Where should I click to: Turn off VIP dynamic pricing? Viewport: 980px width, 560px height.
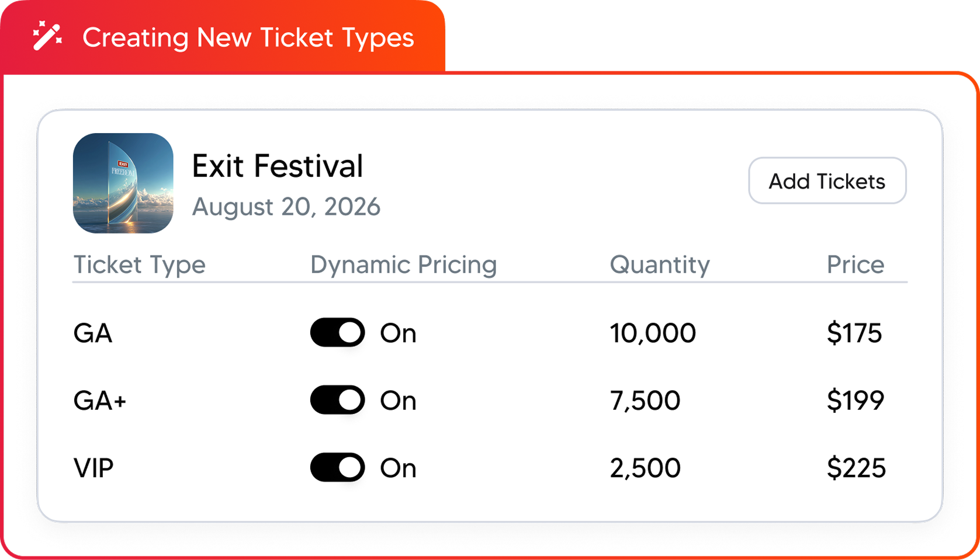click(338, 467)
